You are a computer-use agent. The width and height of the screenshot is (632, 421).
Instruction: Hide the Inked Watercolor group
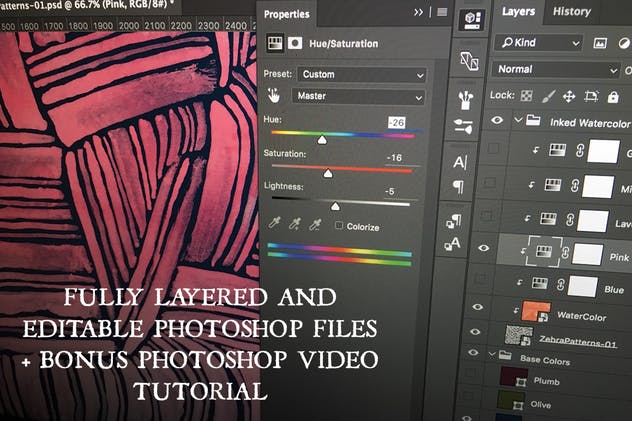(497, 120)
